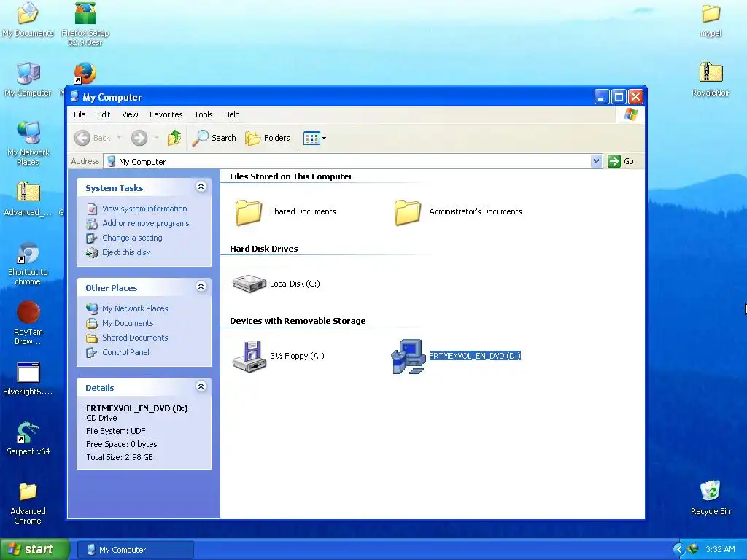Go up one folder level icon
This screenshot has height=560, width=747.
pos(174,138)
